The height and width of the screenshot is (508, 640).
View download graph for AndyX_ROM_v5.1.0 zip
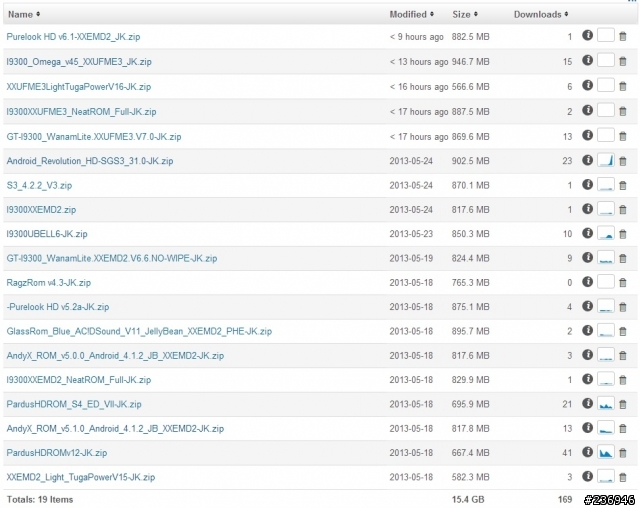pos(606,427)
